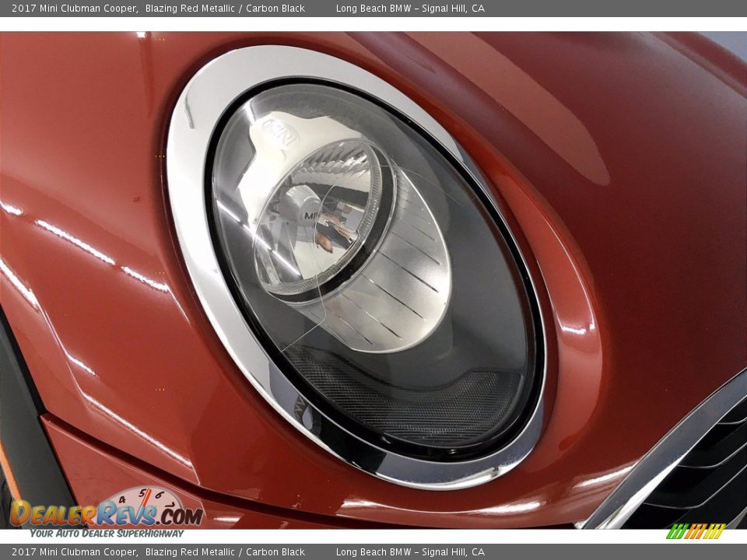This screenshot has height=560, width=747.
Task: Click the slash between color names in the header
Action: [x=240, y=6]
